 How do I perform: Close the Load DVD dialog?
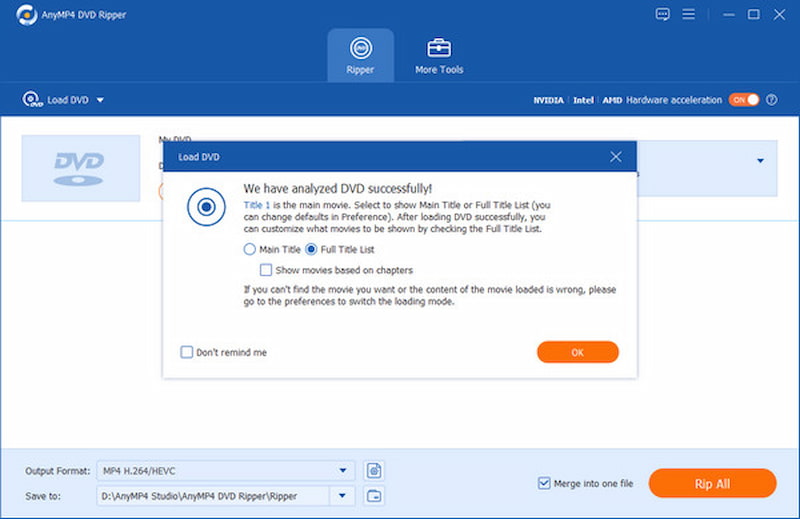tap(616, 157)
